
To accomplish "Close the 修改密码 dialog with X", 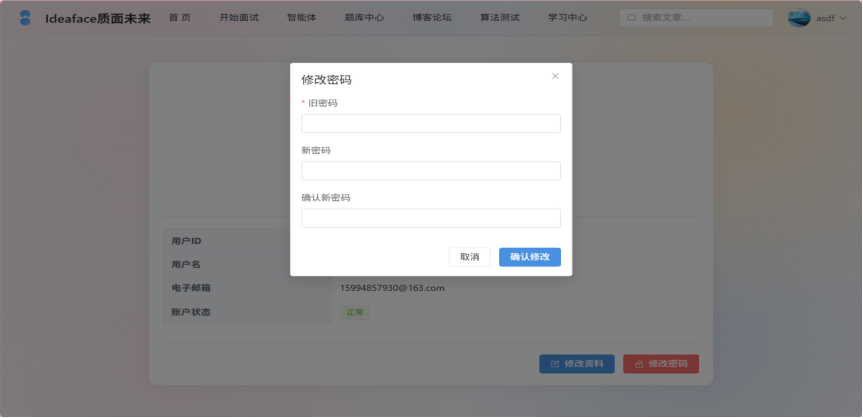I will coord(555,76).
